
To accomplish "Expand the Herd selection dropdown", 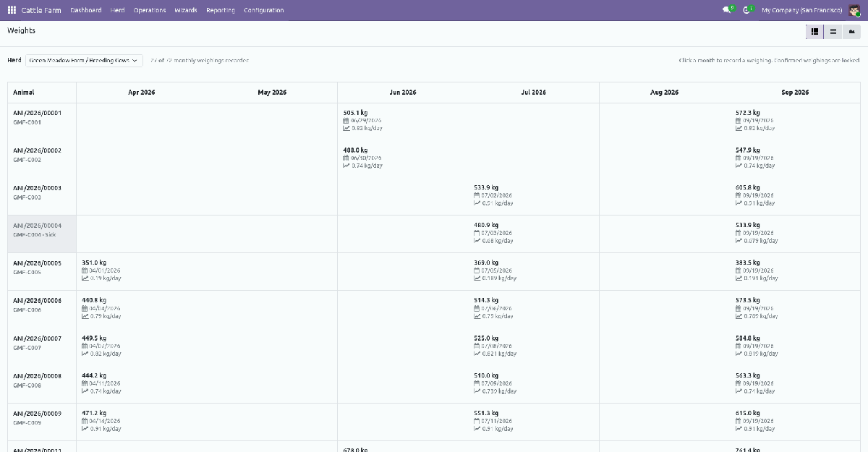I will click(x=84, y=61).
